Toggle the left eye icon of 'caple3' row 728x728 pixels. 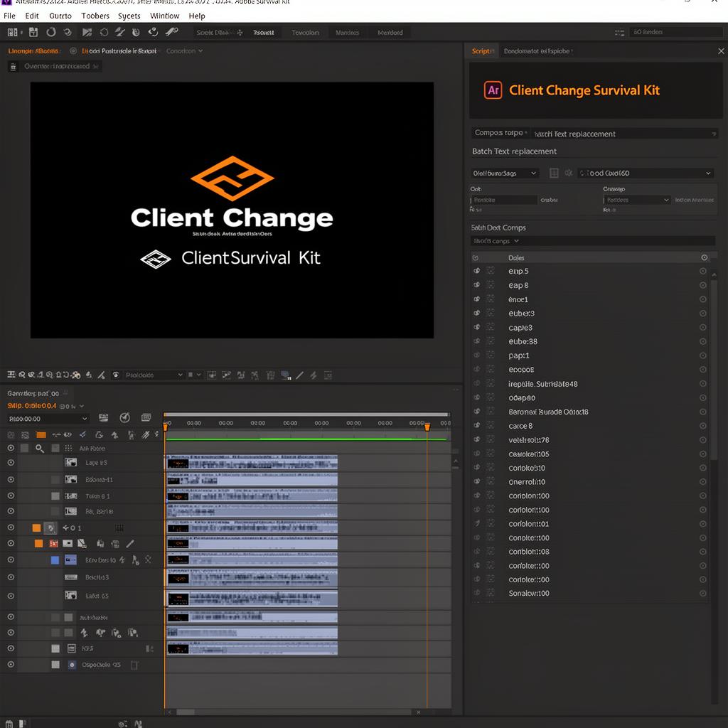coord(476,327)
